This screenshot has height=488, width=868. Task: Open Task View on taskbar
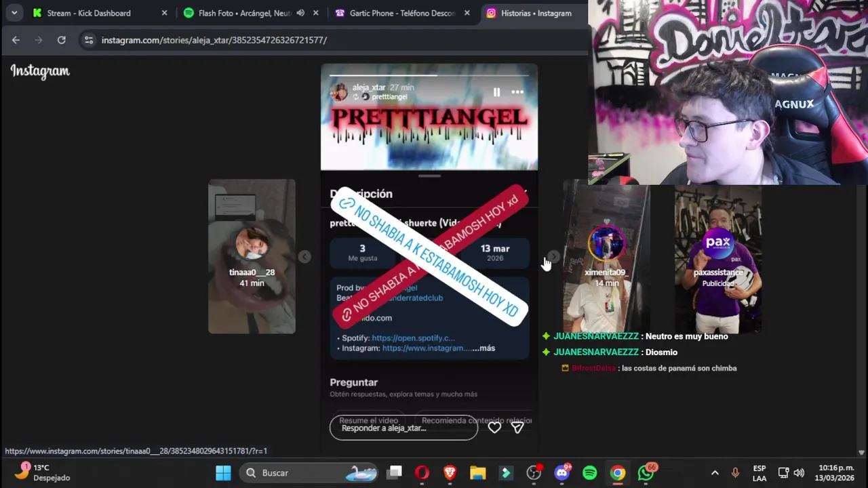point(395,472)
